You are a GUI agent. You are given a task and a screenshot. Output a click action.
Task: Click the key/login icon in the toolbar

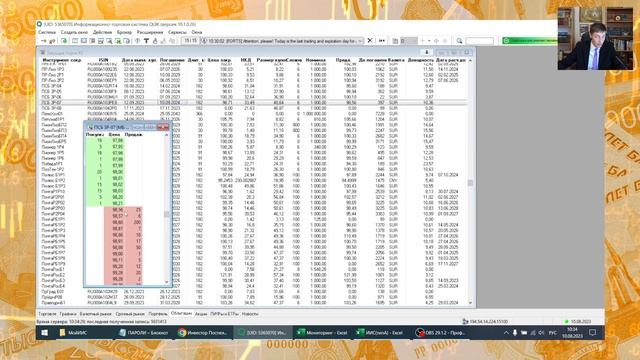pyautogui.click(x=52, y=41)
